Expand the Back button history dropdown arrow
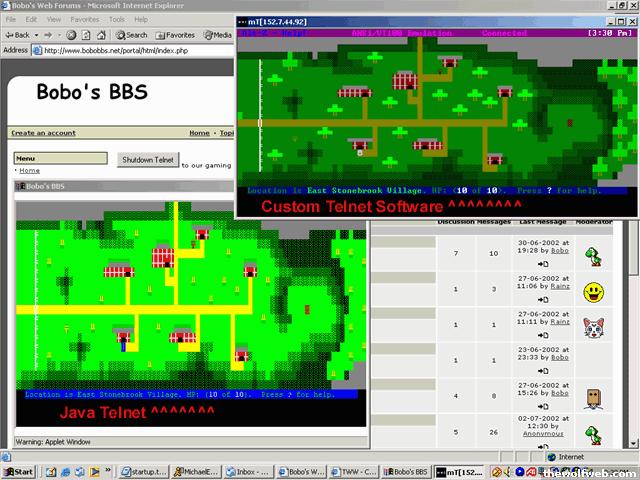640x480 pixels. click(37, 34)
